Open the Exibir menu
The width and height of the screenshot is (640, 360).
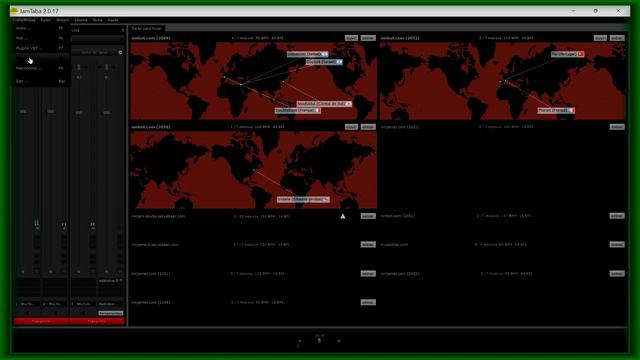(x=46, y=20)
